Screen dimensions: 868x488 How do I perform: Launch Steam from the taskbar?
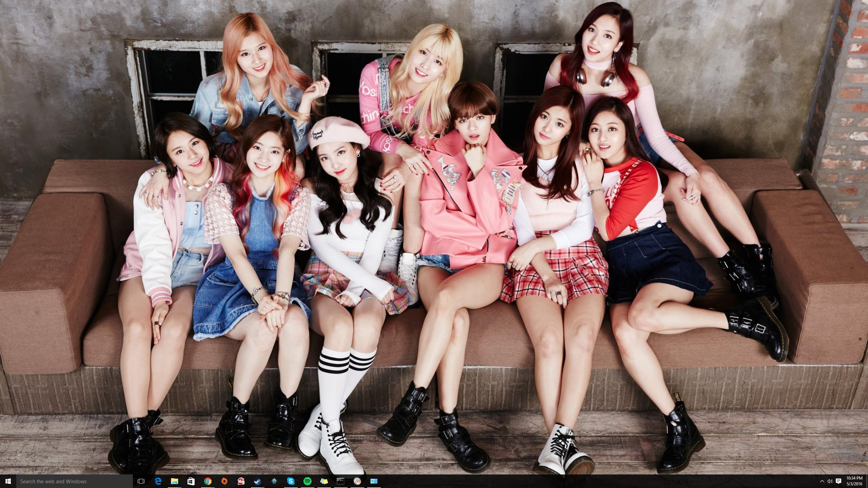pos(257,481)
